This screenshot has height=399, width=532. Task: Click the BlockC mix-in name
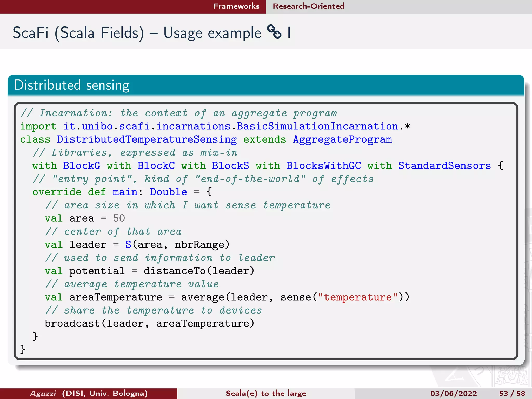(156, 166)
